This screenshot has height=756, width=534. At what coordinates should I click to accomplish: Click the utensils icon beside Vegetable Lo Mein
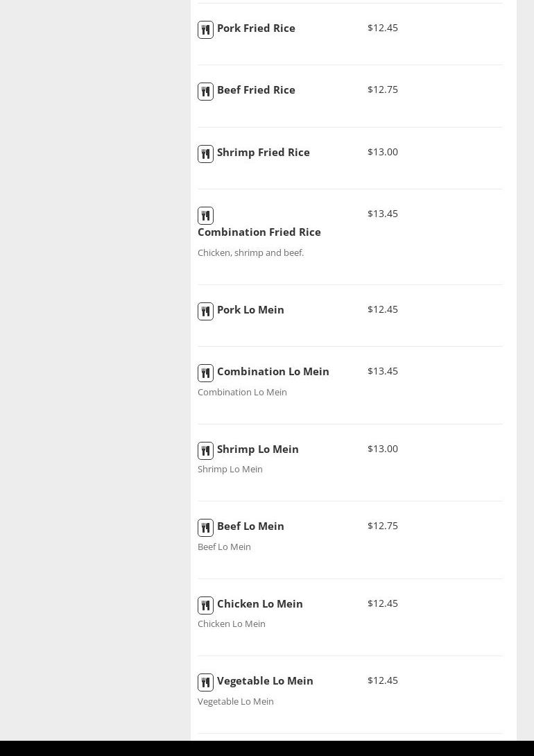pos(205,682)
